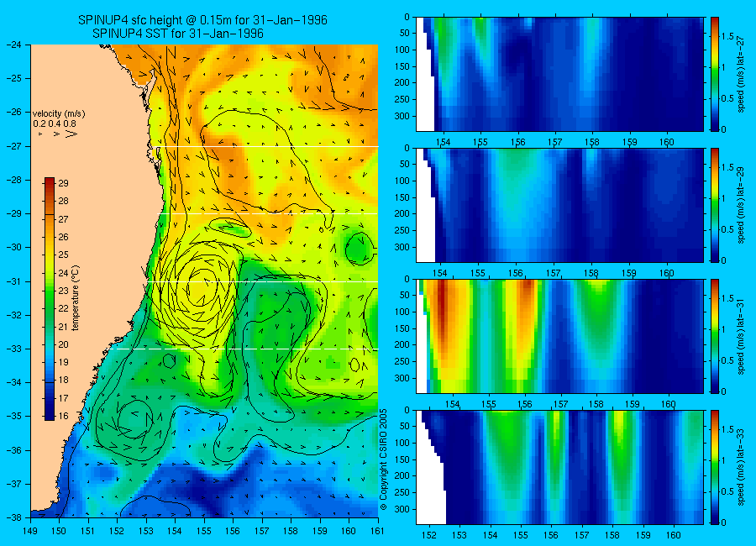The width and height of the screenshot is (756, 546).
Task: Click the lat=-27 speed section plot
Action: pos(559,74)
